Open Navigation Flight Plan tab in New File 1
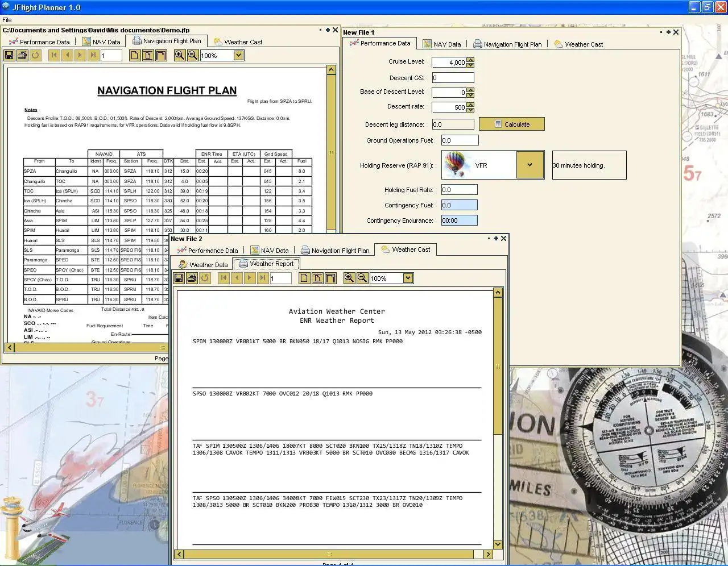Viewport: 728px width, 566px height. pos(507,44)
